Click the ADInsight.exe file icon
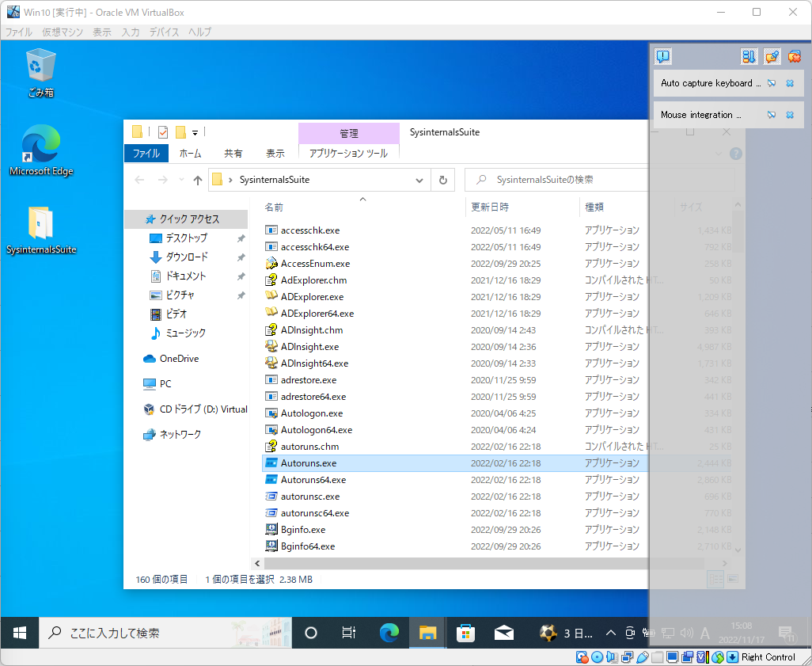The image size is (812, 666). pos(271,346)
